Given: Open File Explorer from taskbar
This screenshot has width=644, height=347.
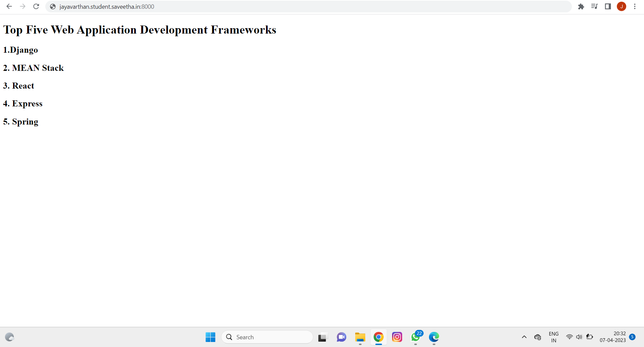Looking at the screenshot, I should pyautogui.click(x=360, y=337).
